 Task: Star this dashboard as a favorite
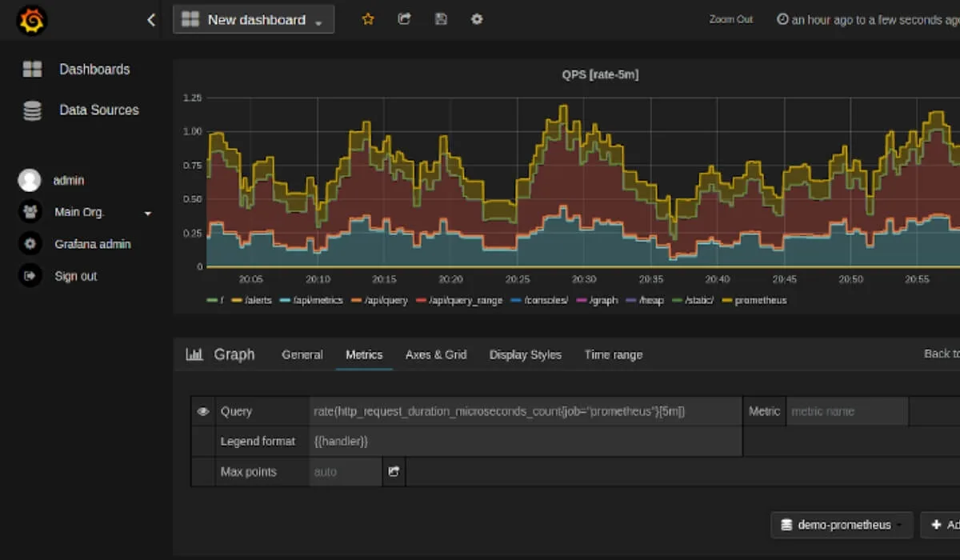(368, 19)
